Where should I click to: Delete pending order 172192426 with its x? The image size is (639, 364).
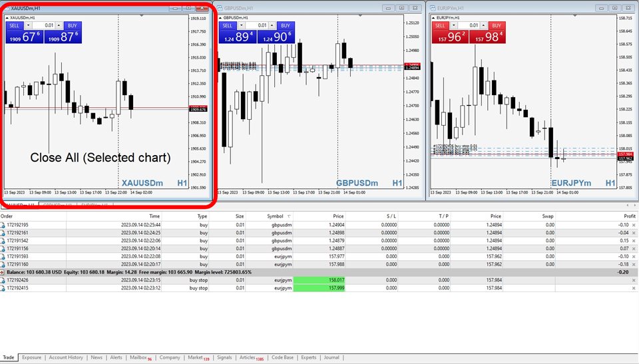click(634, 280)
